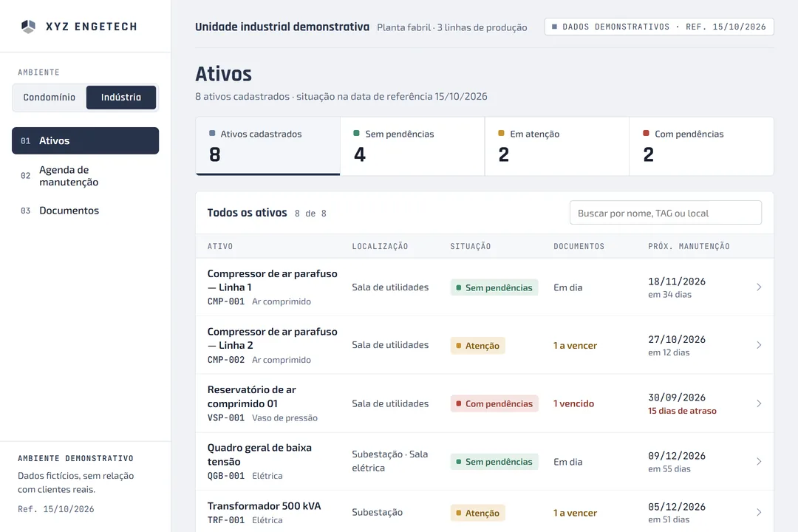Click the ATIVO column header

(x=220, y=246)
